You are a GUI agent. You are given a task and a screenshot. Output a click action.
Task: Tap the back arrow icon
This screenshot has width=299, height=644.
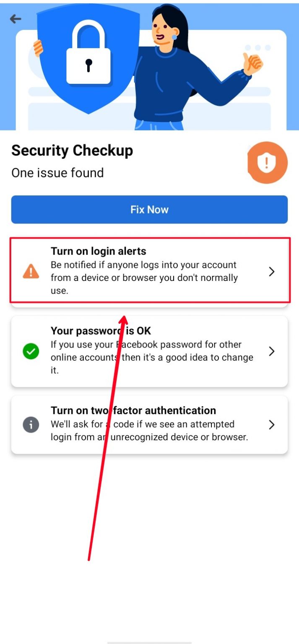click(16, 18)
